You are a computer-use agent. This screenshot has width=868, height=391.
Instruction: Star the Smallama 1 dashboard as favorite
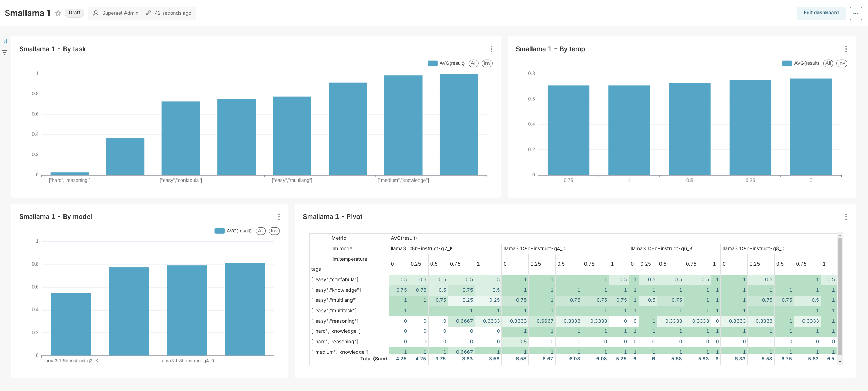point(58,13)
